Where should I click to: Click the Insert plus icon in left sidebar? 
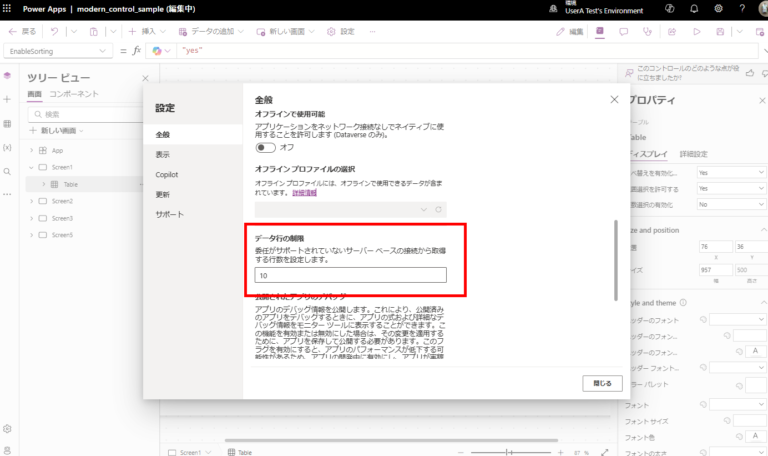tap(7, 100)
